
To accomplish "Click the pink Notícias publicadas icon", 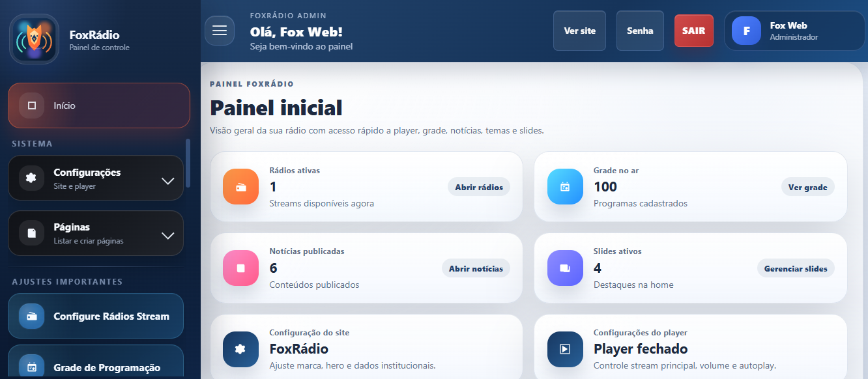I will click(x=240, y=268).
